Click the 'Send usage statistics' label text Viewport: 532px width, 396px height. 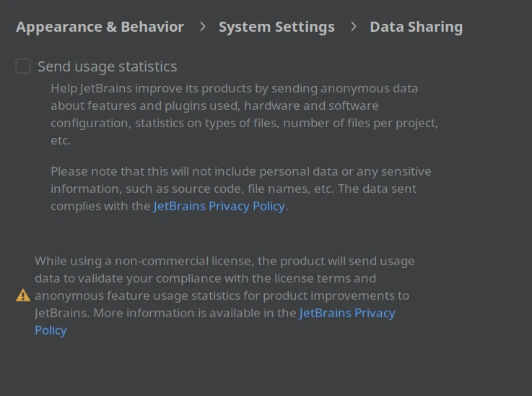point(108,66)
